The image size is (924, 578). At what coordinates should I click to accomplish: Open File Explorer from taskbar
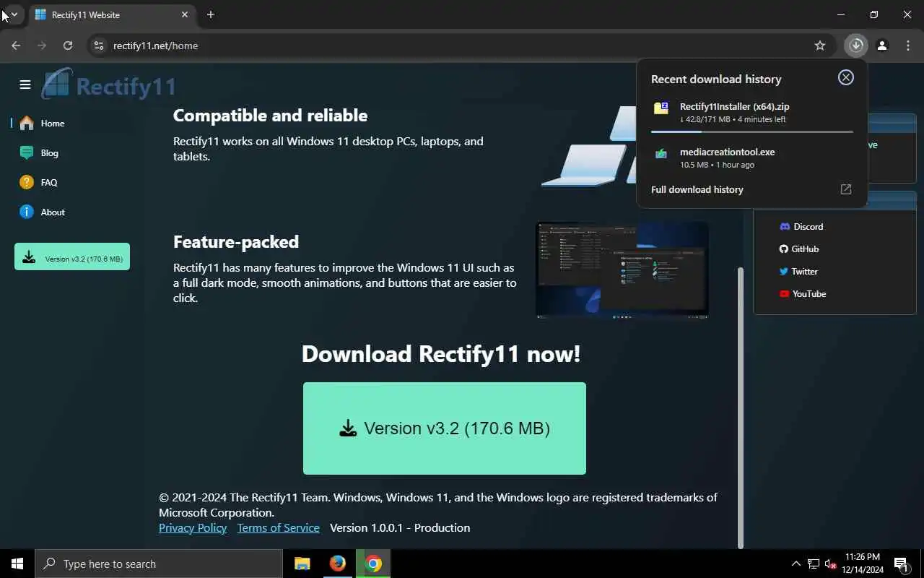point(302,564)
